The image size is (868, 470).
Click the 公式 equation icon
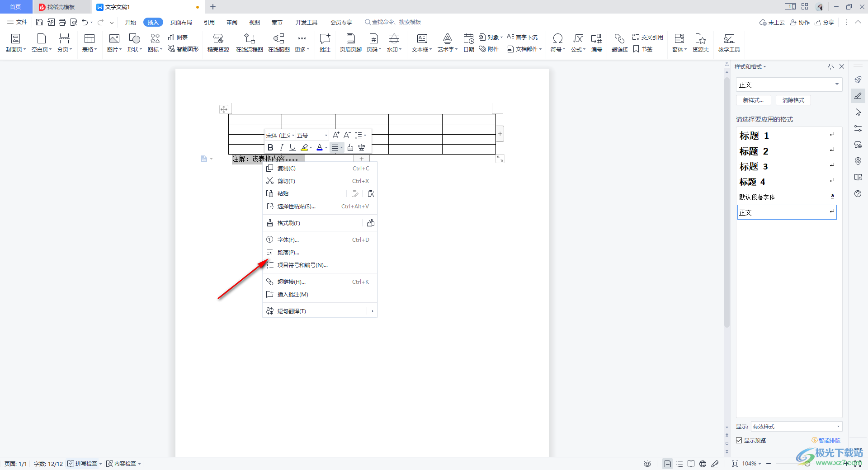(578, 43)
